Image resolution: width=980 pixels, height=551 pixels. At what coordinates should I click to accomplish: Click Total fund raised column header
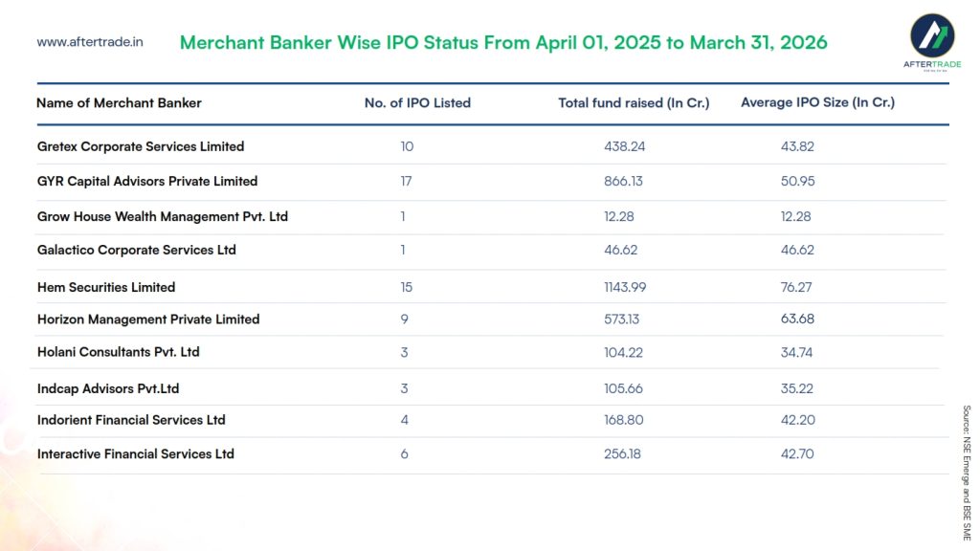(634, 102)
